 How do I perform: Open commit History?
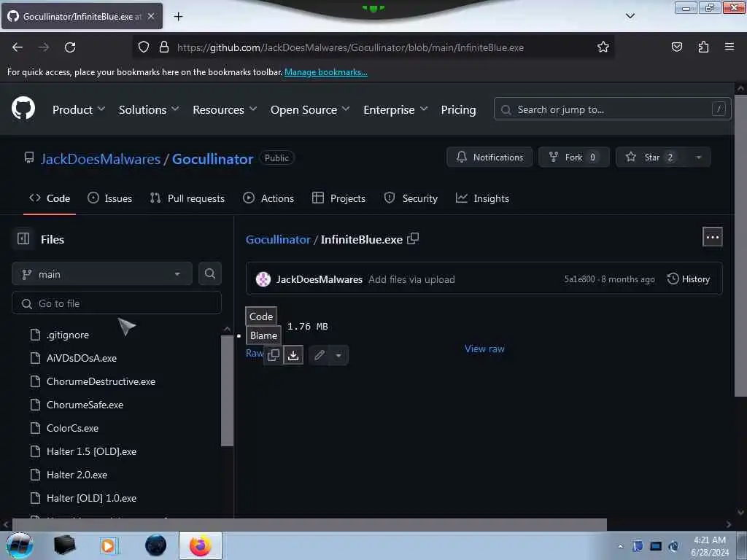(x=689, y=279)
